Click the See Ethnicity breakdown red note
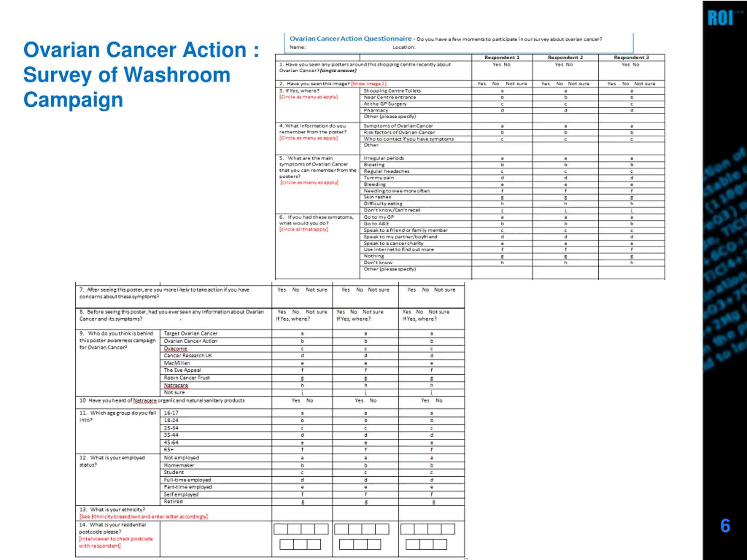 coord(144,517)
